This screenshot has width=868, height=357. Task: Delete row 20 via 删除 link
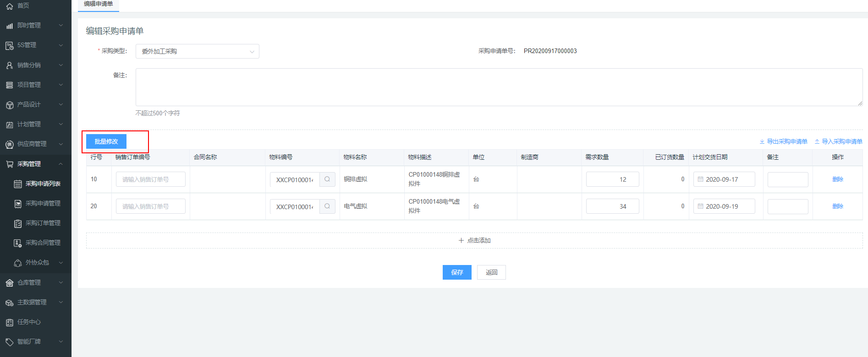837,206
